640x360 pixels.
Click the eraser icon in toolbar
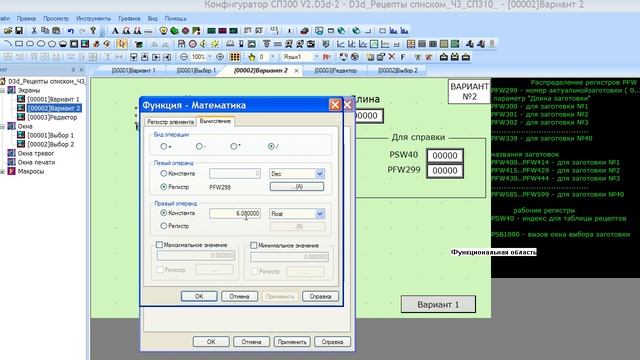pyautogui.click(x=304, y=31)
